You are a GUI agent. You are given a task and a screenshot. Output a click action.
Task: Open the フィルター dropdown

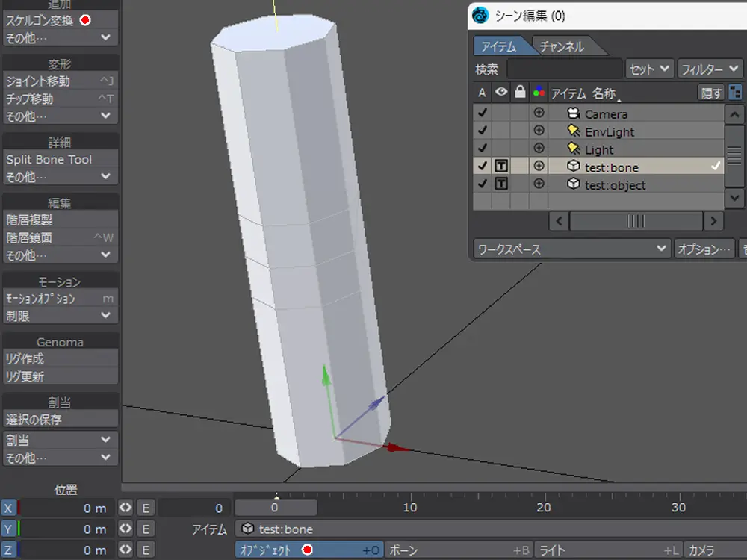coord(710,69)
